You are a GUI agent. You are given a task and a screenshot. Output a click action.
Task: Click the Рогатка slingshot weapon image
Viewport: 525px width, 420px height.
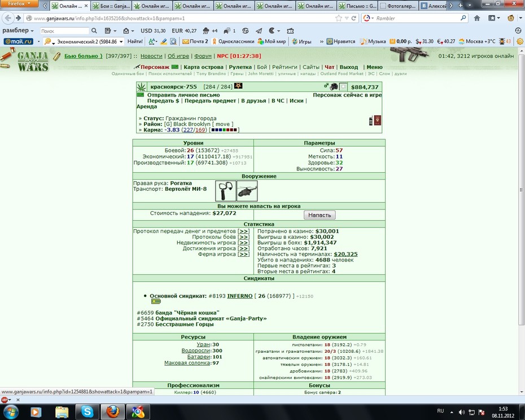click(x=225, y=191)
